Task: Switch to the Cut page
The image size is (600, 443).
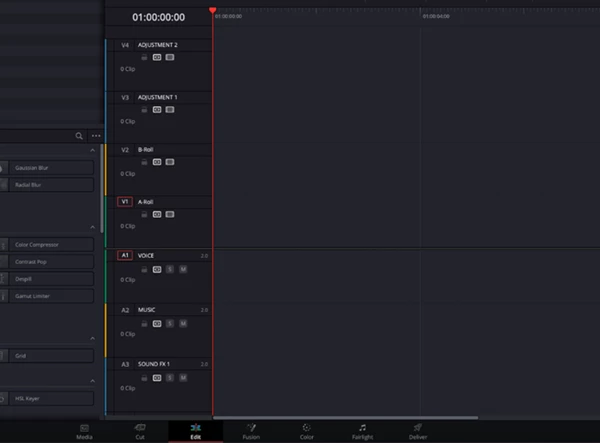Action: point(140,432)
